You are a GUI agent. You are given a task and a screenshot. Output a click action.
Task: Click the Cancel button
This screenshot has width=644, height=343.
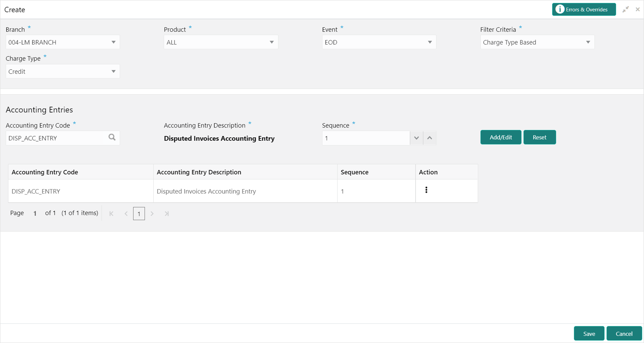point(624,334)
